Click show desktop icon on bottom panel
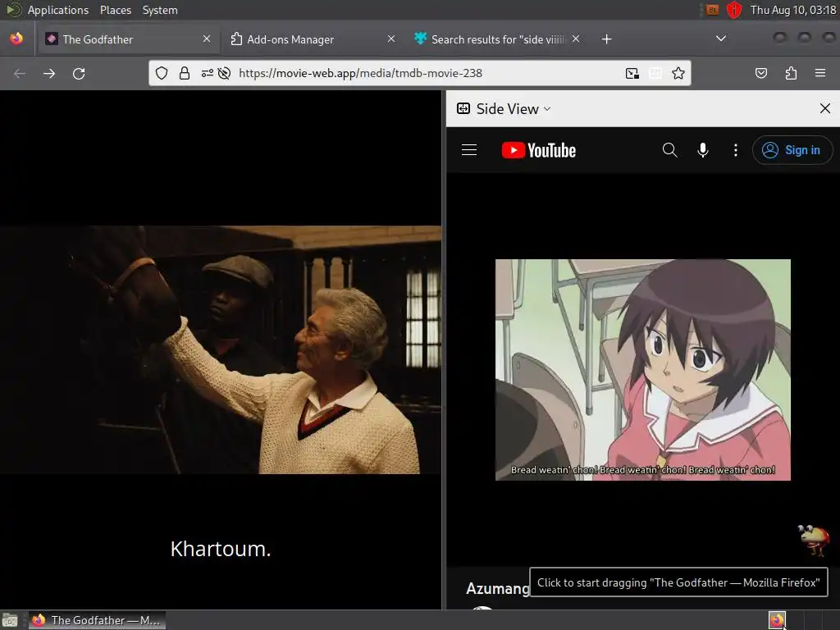This screenshot has width=840, height=630. (x=10, y=620)
